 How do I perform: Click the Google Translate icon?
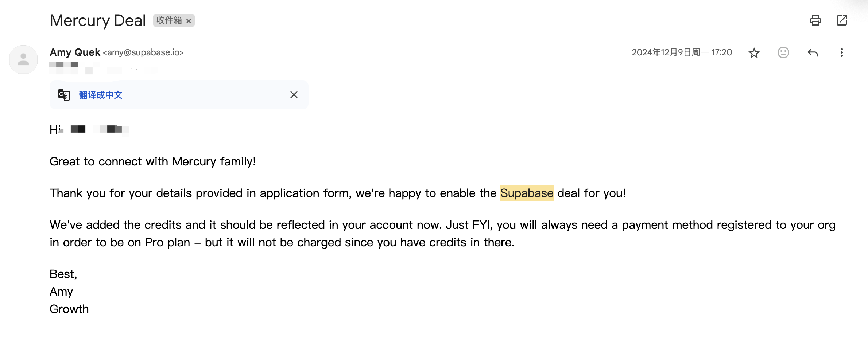point(64,95)
